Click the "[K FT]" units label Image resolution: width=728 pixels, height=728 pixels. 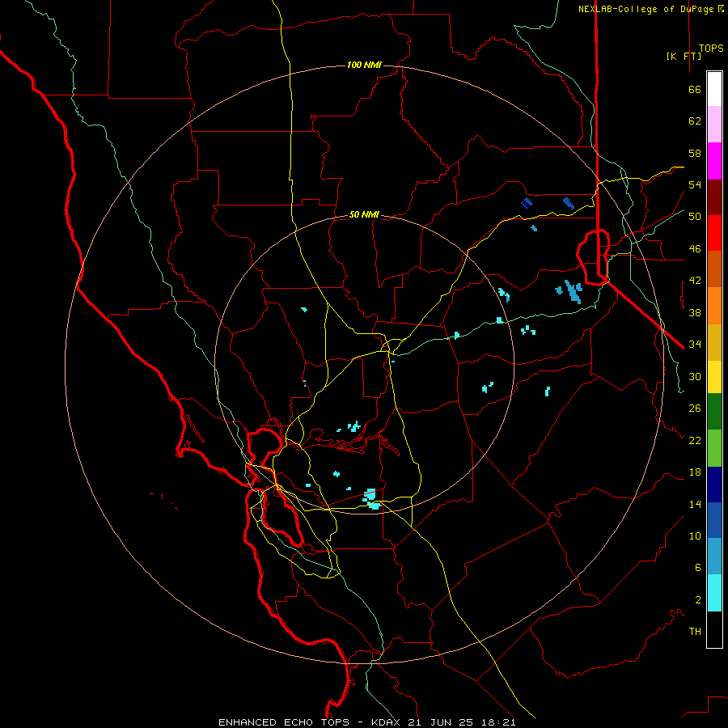click(x=684, y=56)
